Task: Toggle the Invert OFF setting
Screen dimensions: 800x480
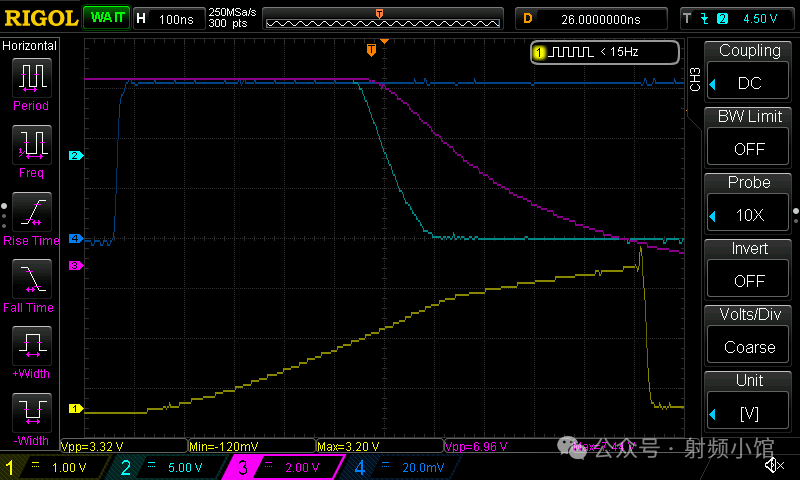Action: pyautogui.click(x=749, y=269)
